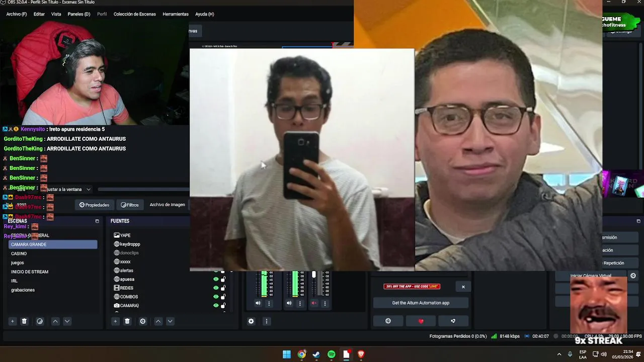
Task: Open the Ayuda menu
Action: pyautogui.click(x=205, y=14)
